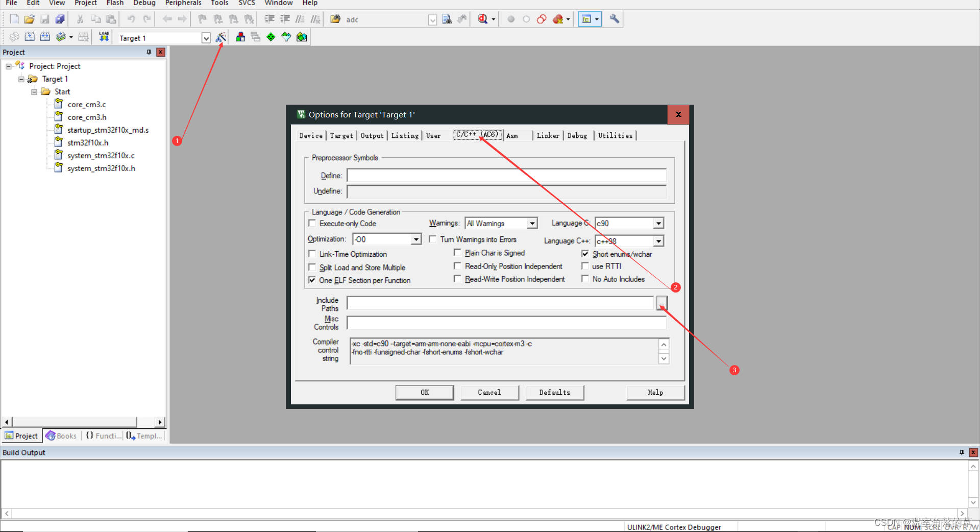Click OK in Options dialog

tap(425, 392)
